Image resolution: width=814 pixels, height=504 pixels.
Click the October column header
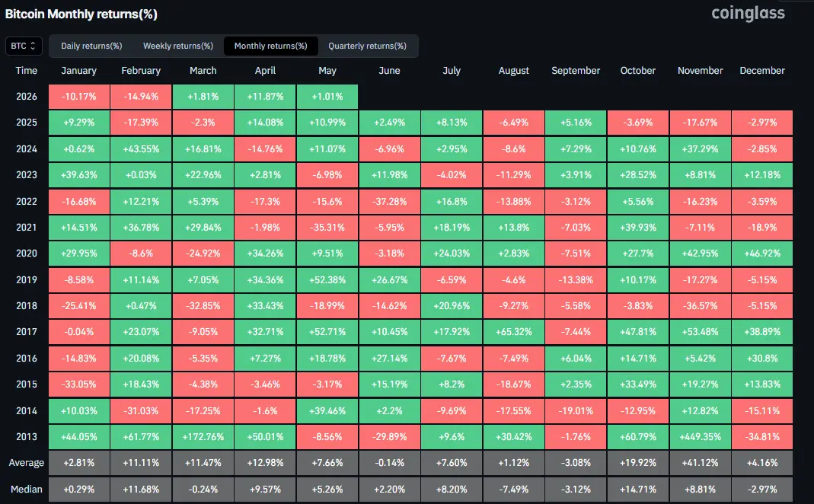pyautogui.click(x=638, y=71)
